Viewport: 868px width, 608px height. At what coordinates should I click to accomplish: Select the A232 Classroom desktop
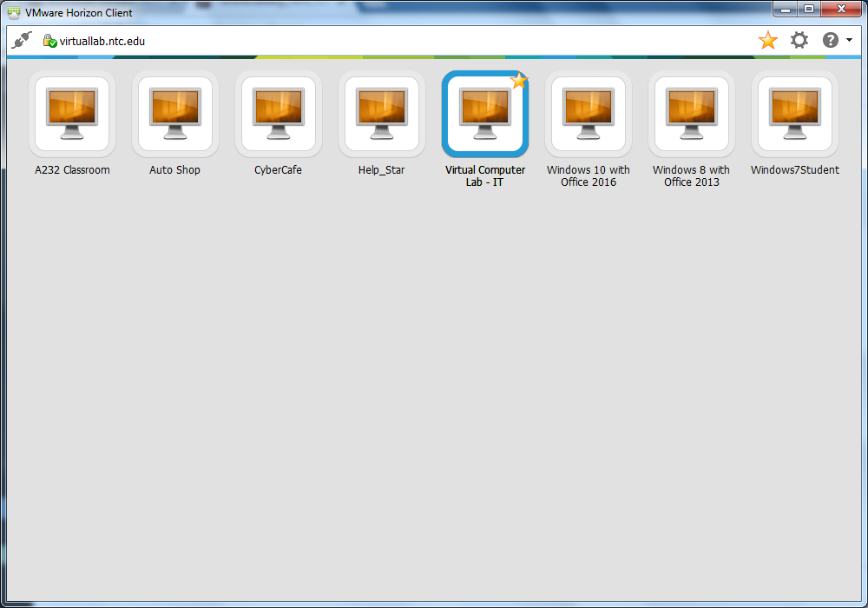click(x=72, y=114)
